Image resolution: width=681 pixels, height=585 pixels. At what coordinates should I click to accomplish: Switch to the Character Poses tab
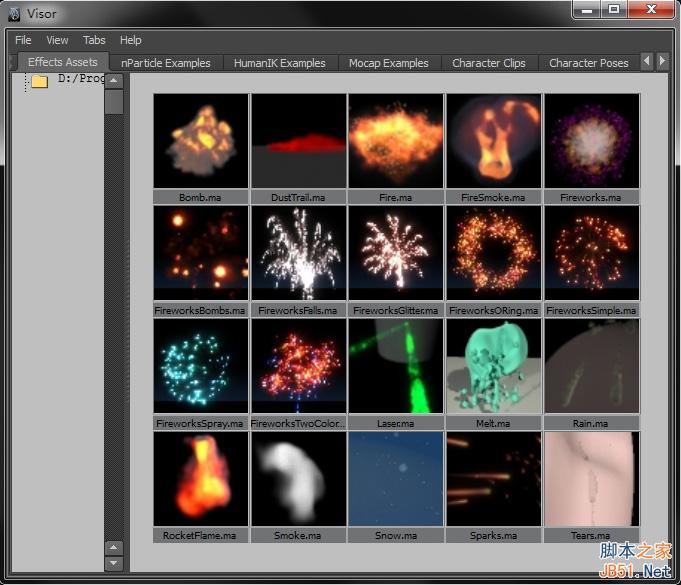coord(588,63)
